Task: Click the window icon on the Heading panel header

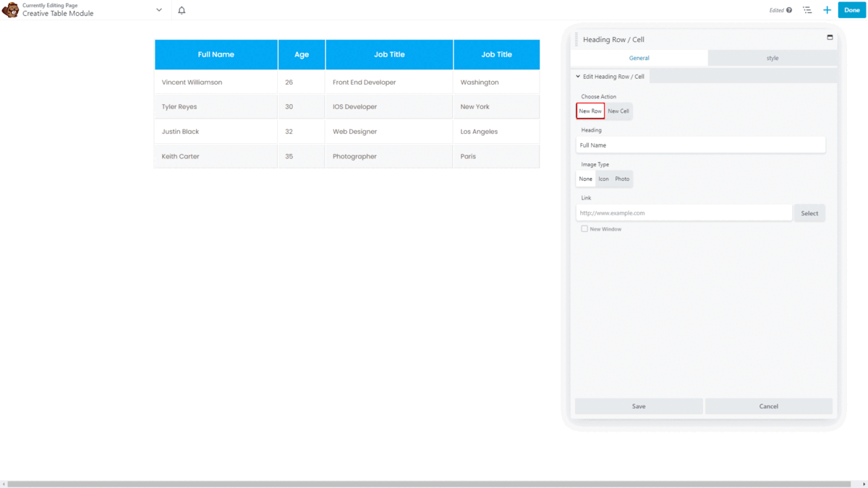Action: [830, 37]
